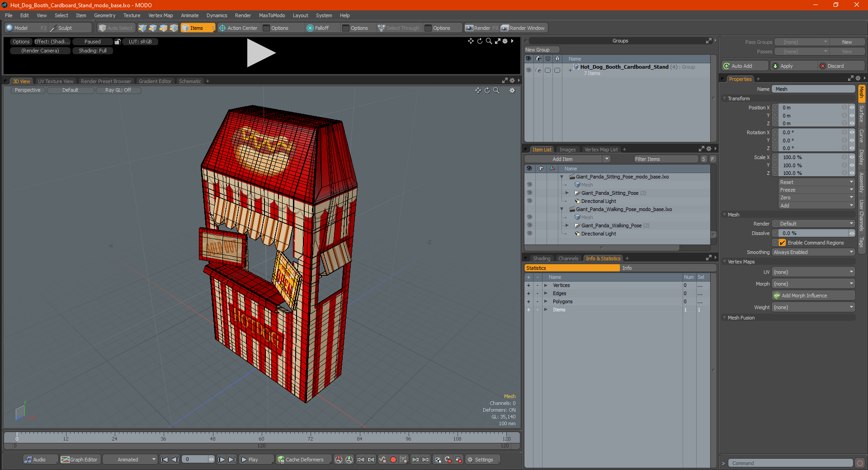Open Animated keying dropdown
Viewport: 868px width, 470px height.
click(130, 460)
